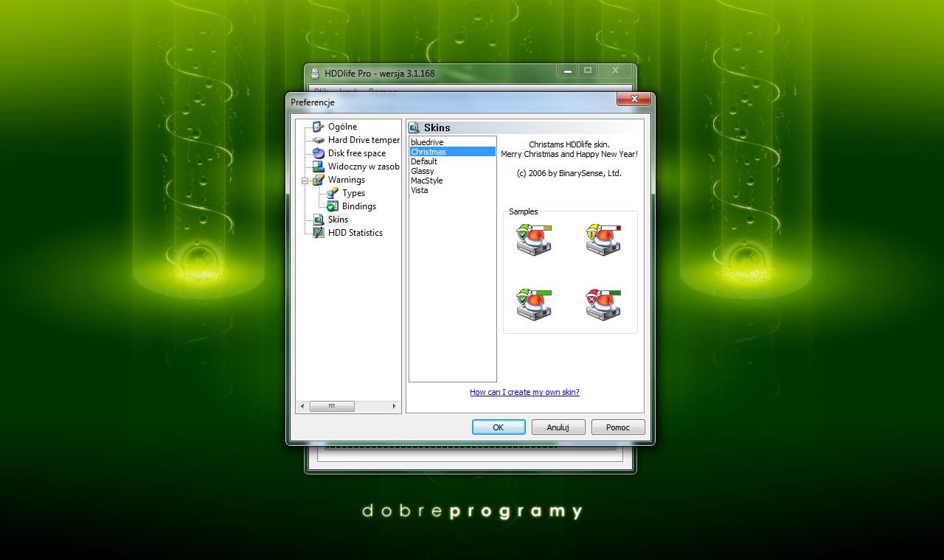Viewport: 944px width, 560px height.
Task: Click the Types icon under Warnings
Action: pyautogui.click(x=332, y=193)
